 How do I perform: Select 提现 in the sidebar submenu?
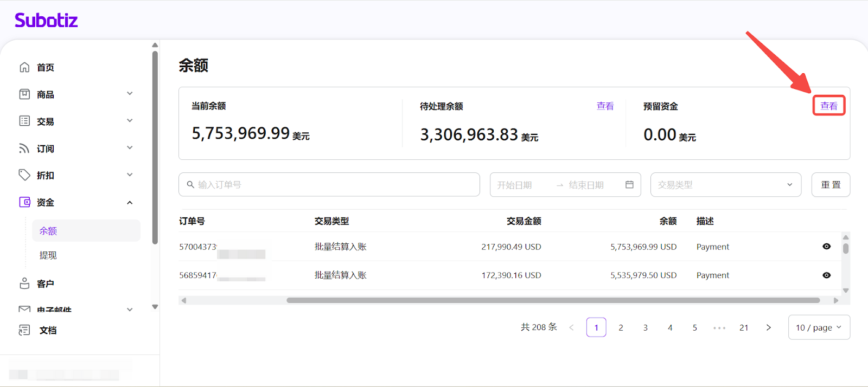click(48, 255)
